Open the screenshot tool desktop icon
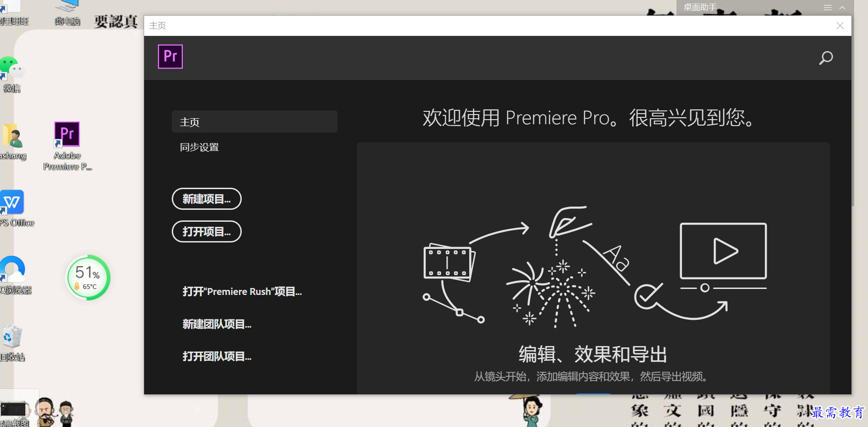Viewport: 868px width, 427px height. tap(14, 413)
